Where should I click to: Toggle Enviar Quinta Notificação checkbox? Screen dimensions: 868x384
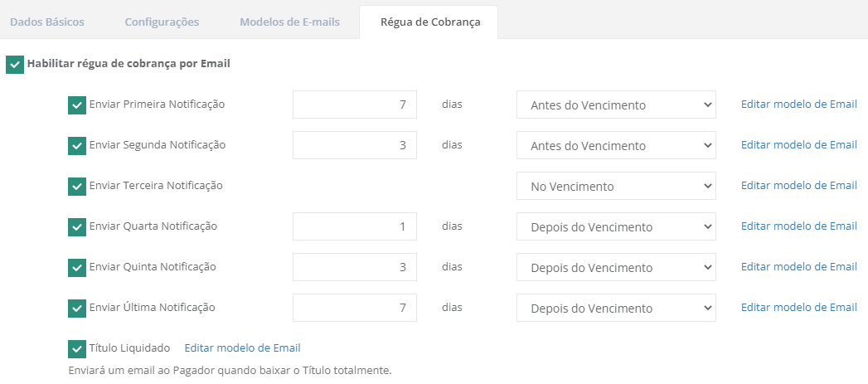click(77, 268)
